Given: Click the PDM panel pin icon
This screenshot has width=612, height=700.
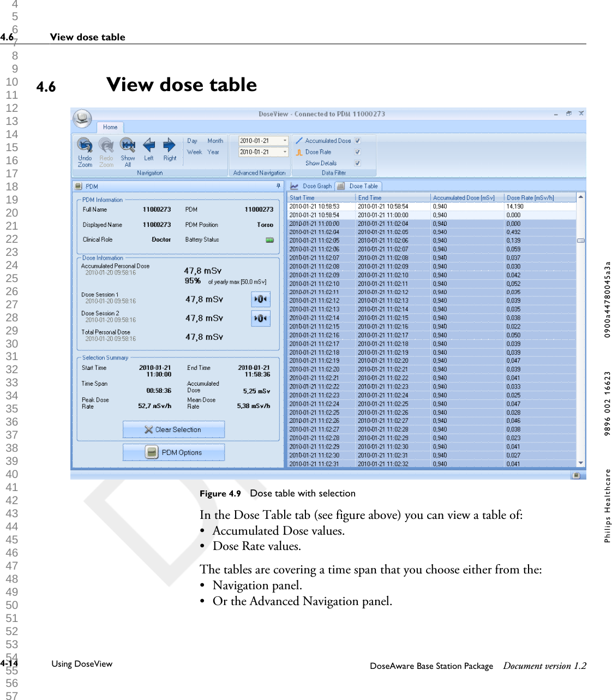Looking at the screenshot, I should pos(278,186).
